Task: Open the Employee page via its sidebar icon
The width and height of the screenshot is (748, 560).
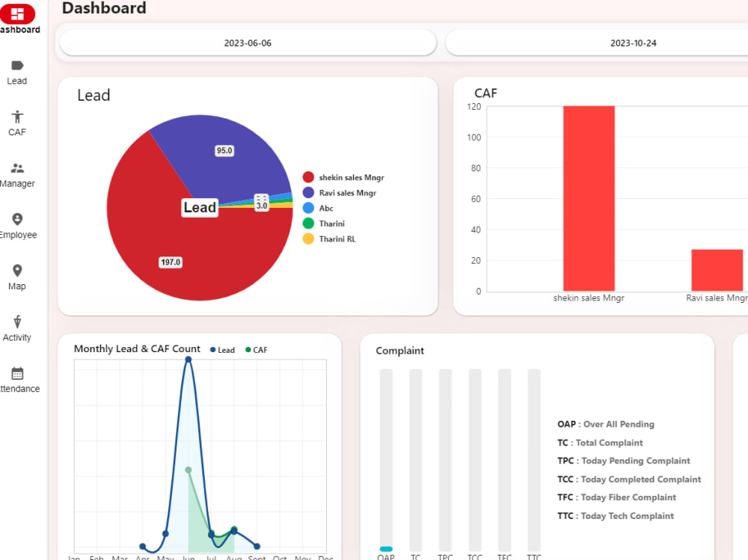Action: click(16, 225)
